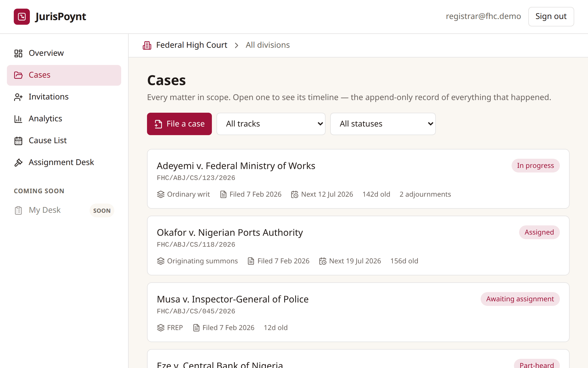Click the 2 adjournments text
The height and width of the screenshot is (368, 588).
[x=425, y=194]
